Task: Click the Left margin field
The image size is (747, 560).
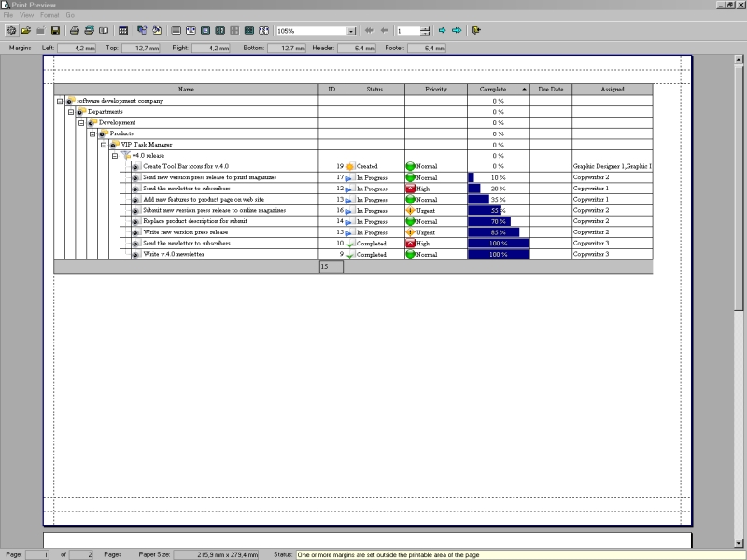Action: tap(77, 49)
